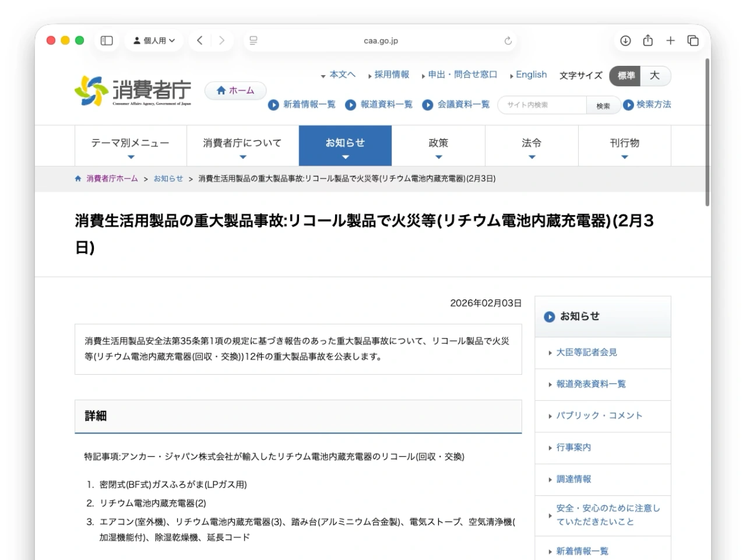Click the downloads icon in Safari toolbar
The image size is (746, 560).
click(625, 41)
